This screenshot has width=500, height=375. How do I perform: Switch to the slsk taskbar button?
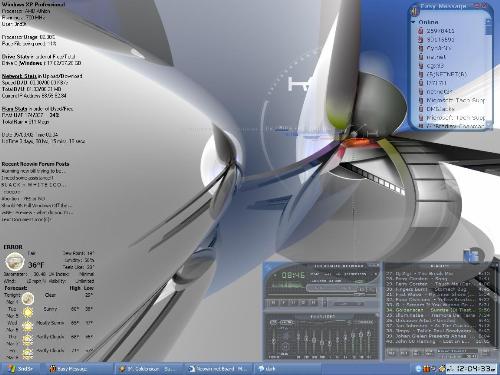288,369
